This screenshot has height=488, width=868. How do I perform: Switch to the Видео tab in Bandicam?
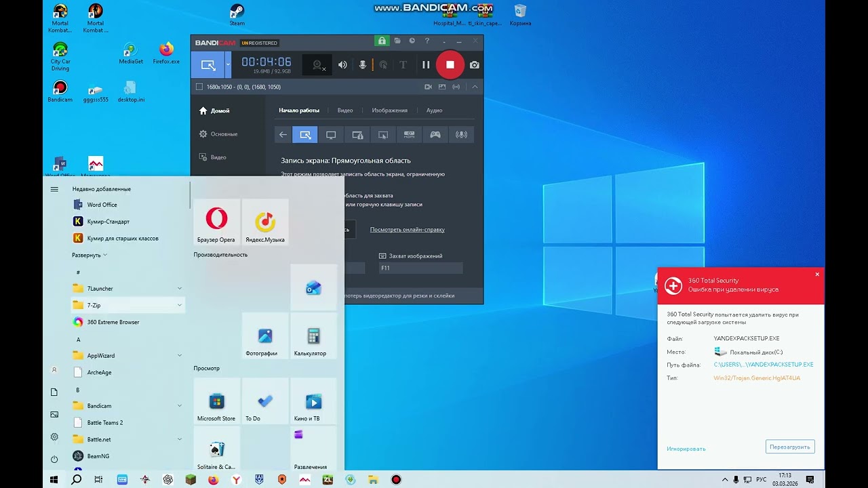click(x=345, y=110)
